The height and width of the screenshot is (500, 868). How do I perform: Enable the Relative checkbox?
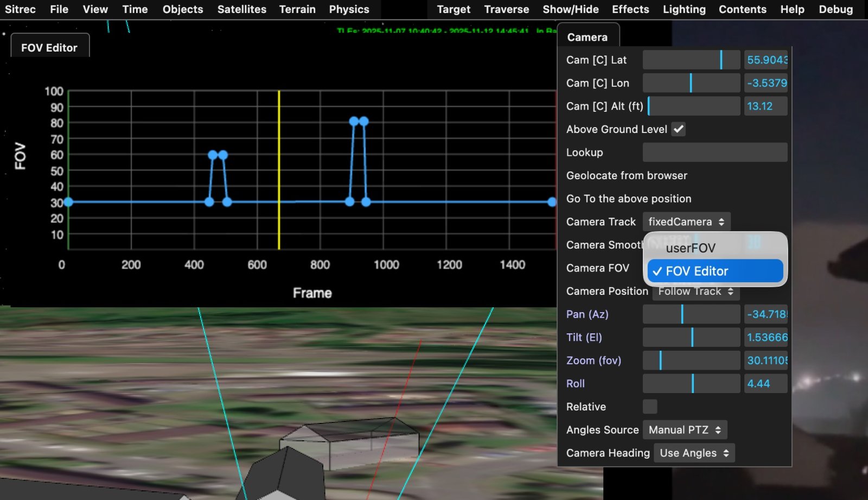click(x=649, y=407)
